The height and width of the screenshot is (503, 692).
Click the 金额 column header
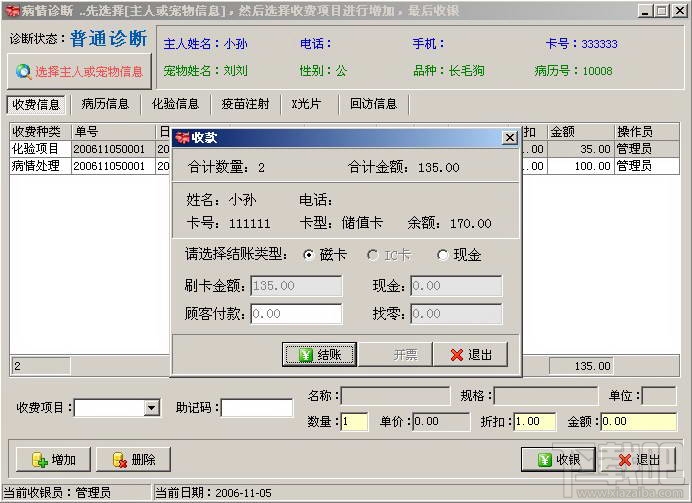pos(581,131)
